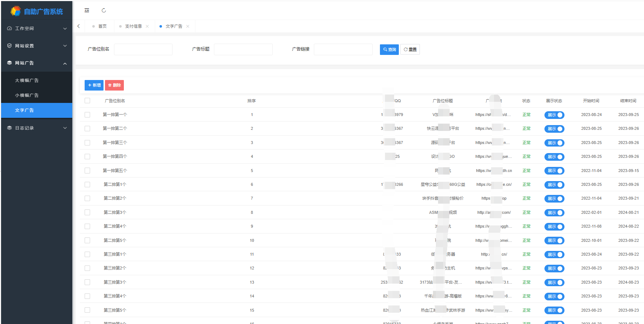Click the 查询 search button
The width and height of the screenshot is (644, 324).
click(389, 49)
